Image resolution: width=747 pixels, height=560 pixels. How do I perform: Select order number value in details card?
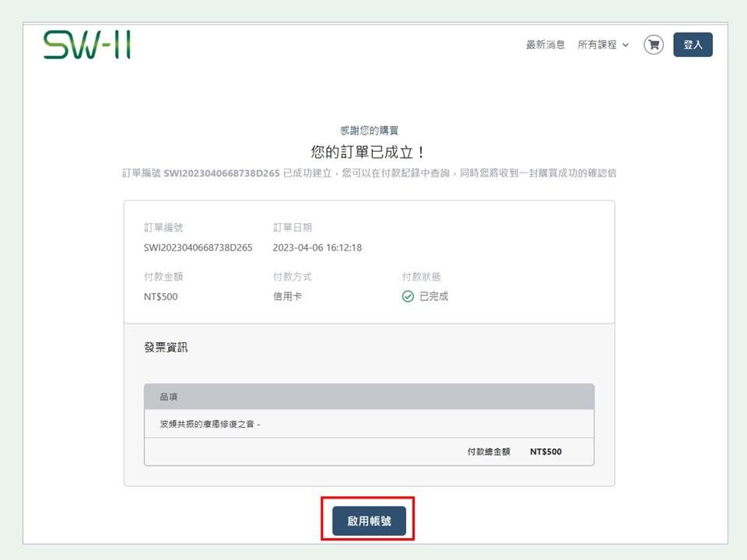pyautogui.click(x=198, y=248)
